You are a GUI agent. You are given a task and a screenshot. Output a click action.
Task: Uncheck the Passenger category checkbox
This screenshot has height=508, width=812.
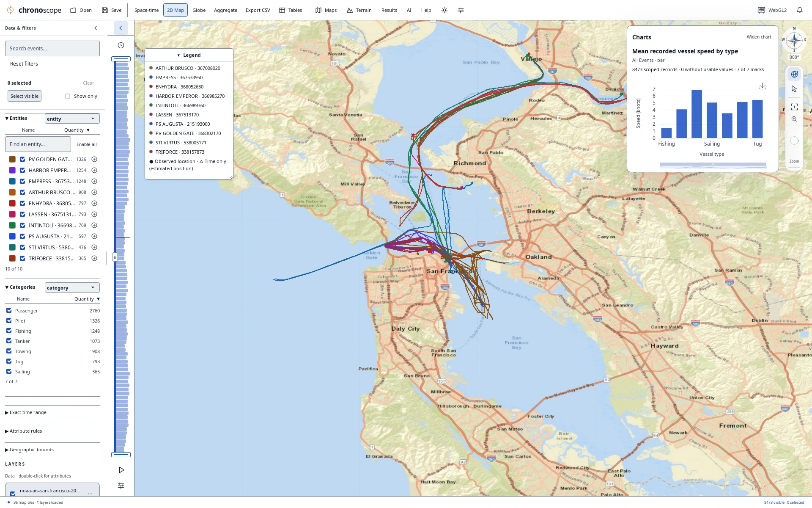(9, 310)
